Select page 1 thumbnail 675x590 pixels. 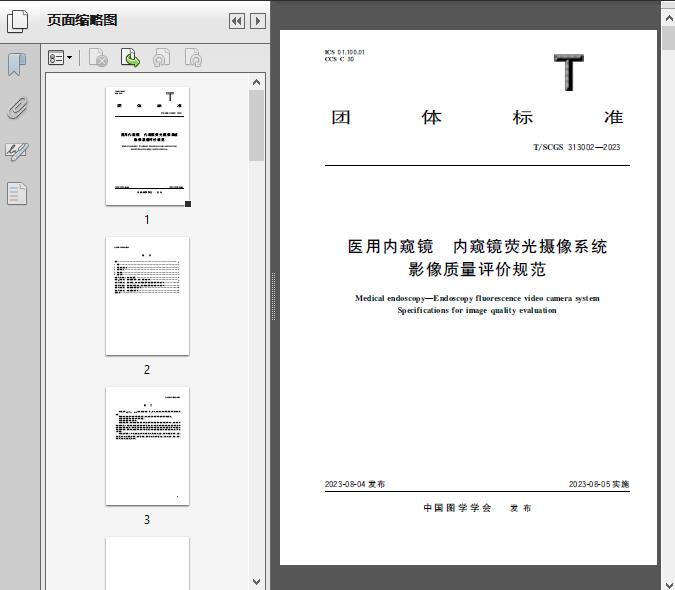(147, 146)
